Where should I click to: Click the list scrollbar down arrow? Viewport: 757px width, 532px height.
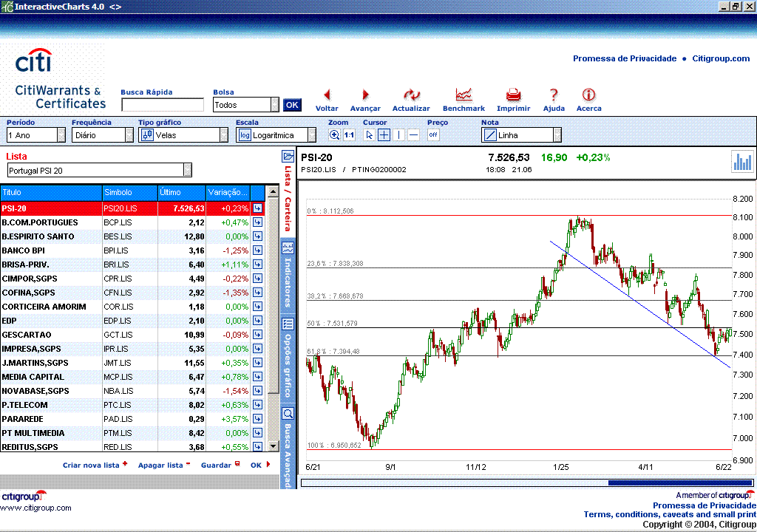(x=274, y=446)
